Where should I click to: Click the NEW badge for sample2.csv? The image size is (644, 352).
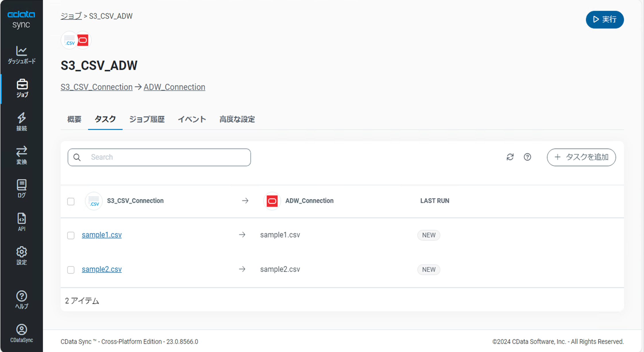(429, 269)
